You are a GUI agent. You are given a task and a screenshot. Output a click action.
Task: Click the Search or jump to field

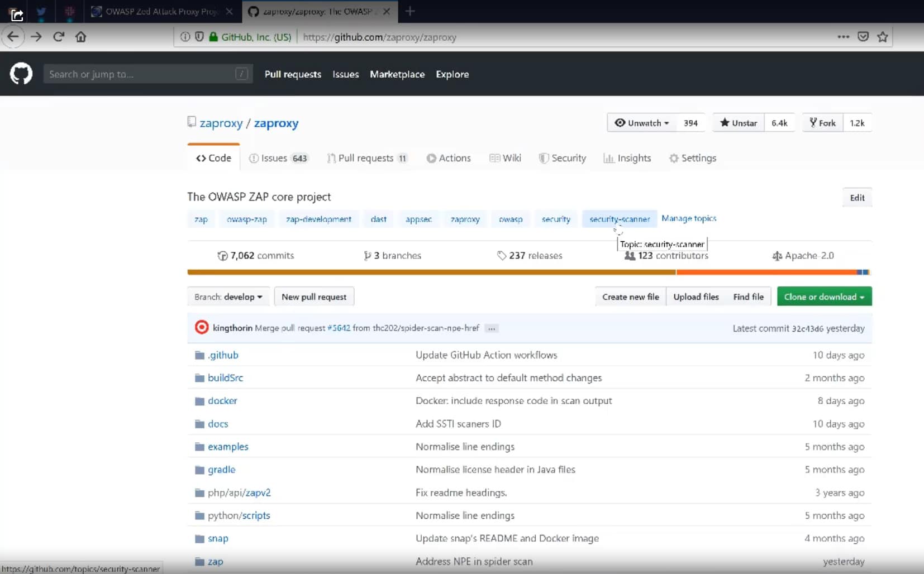[x=148, y=74]
